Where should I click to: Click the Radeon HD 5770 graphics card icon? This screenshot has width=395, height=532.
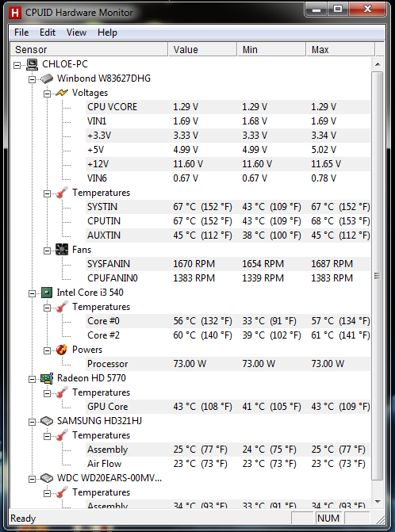point(47,378)
